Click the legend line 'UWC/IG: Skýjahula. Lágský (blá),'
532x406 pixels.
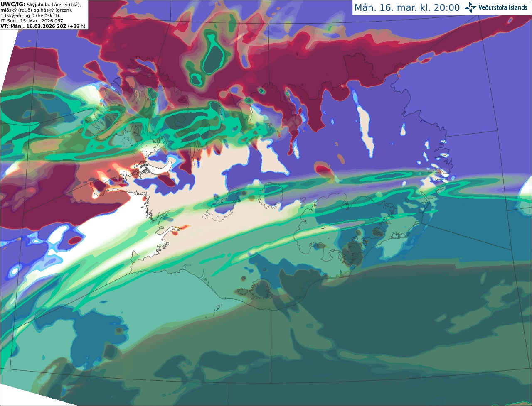(x=41, y=4)
